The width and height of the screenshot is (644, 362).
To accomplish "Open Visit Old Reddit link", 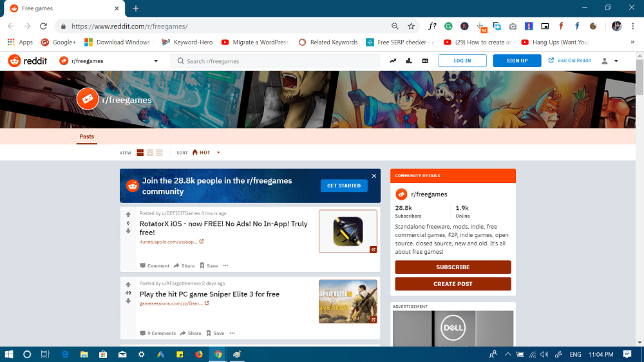I will pos(570,61).
